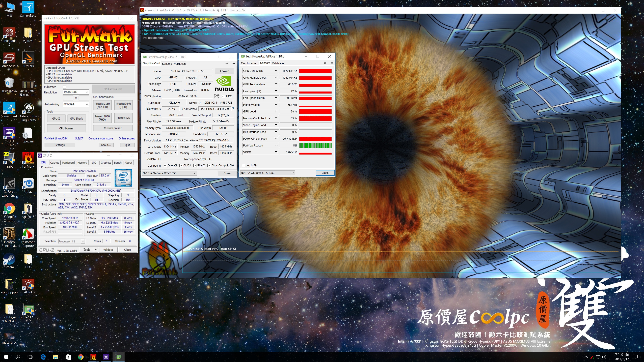Click the screenshot camera icon in GPU-Z Sensors window
This screenshot has width=644, height=362.
325,63
